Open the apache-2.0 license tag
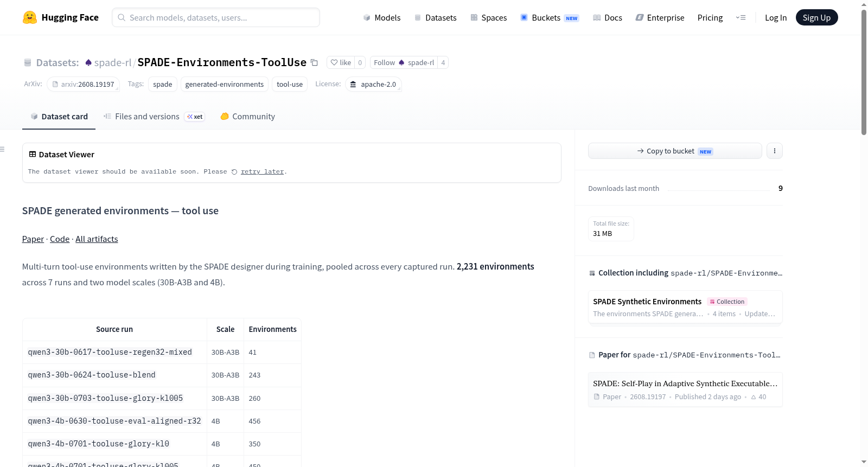Screen dimensions: 868x467 click(373, 84)
